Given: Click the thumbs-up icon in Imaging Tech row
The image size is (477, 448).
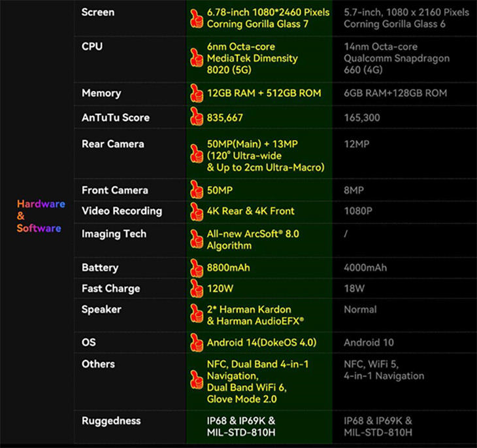Looking at the screenshot, I should pos(196,239).
